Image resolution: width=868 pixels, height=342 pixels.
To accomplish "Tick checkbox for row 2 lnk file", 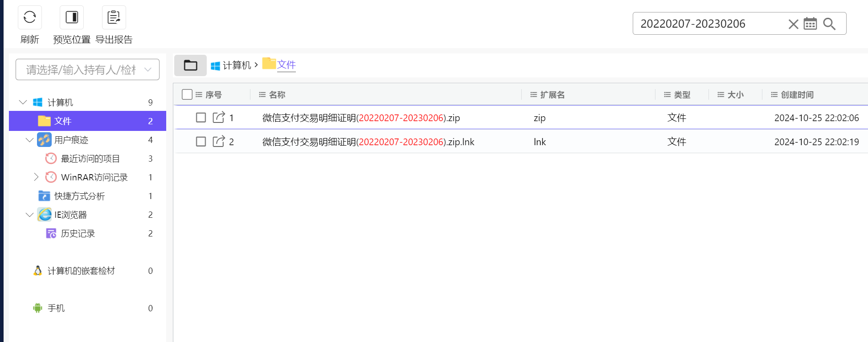I will (201, 142).
